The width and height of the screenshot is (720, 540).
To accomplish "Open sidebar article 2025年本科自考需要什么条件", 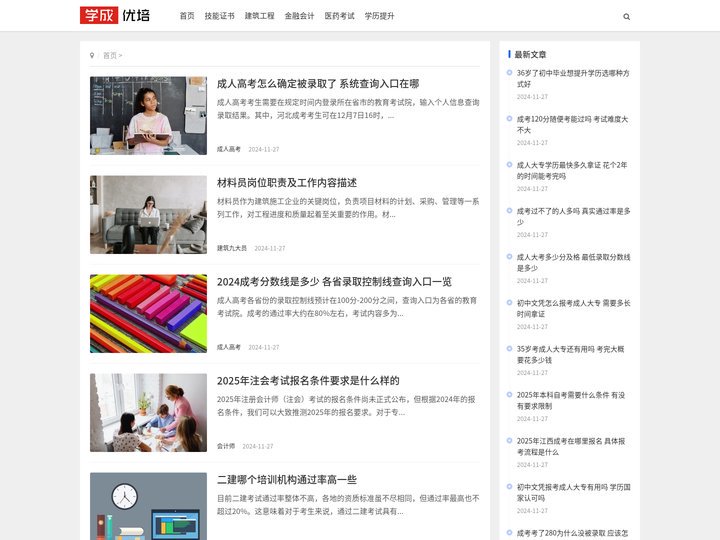I will 571,400.
